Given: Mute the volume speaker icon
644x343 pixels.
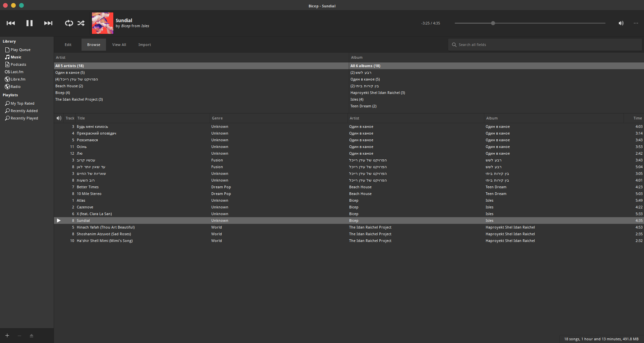Looking at the screenshot, I should pos(621,23).
